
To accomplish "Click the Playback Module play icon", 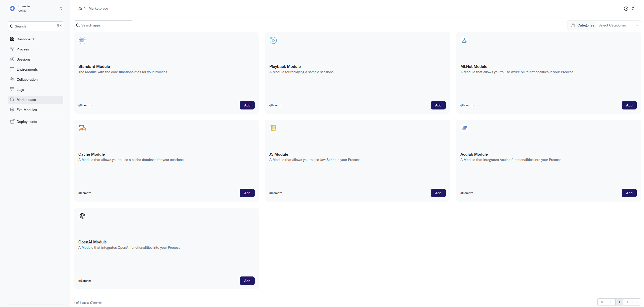I will point(273,40).
